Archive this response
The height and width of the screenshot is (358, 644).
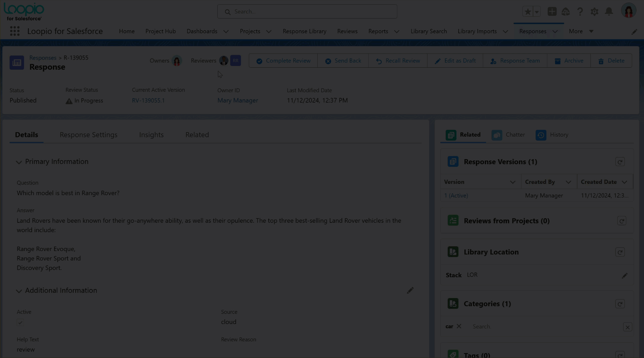pyautogui.click(x=569, y=61)
